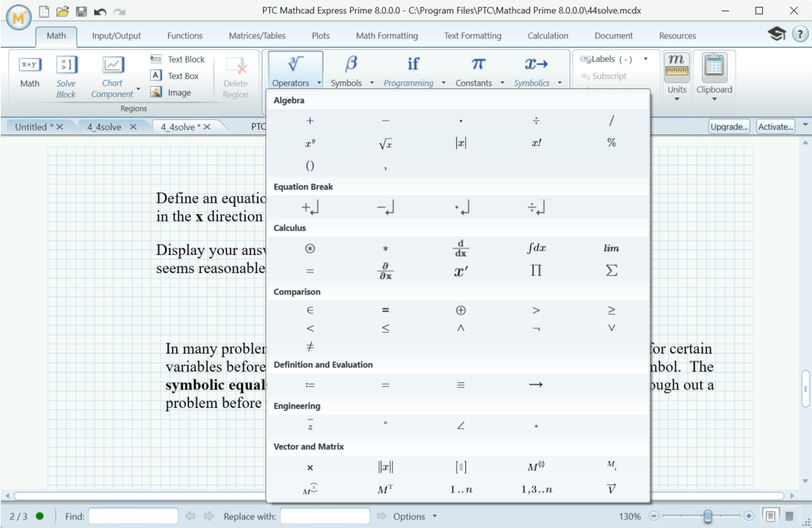Insert the partial derivative operator
This screenshot has width=812, height=528.
point(385,271)
